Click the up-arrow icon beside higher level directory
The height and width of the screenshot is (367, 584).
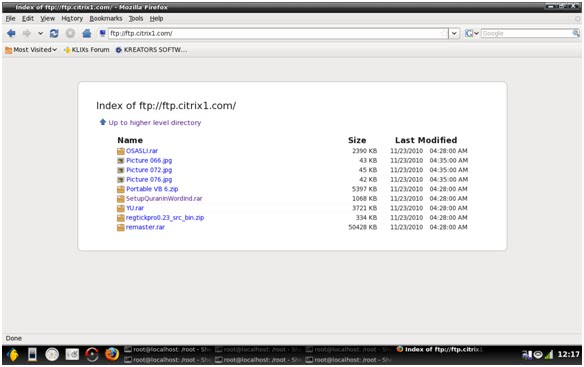pos(103,122)
